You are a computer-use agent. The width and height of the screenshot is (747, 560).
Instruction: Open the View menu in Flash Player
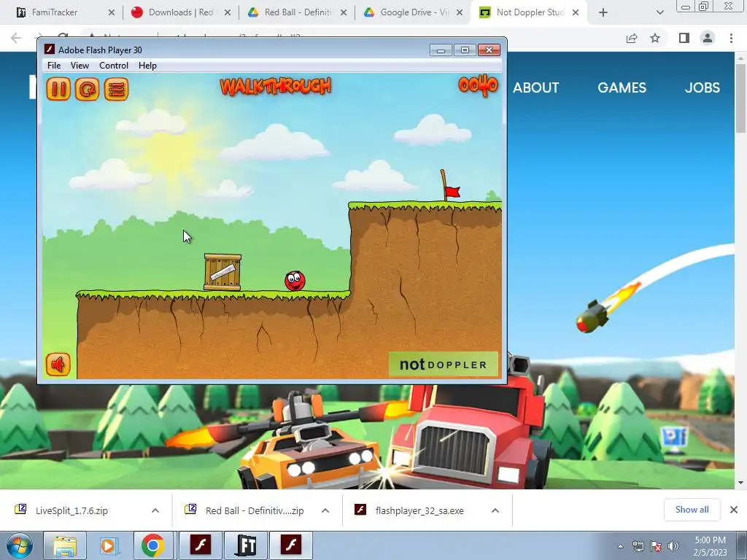(x=80, y=66)
